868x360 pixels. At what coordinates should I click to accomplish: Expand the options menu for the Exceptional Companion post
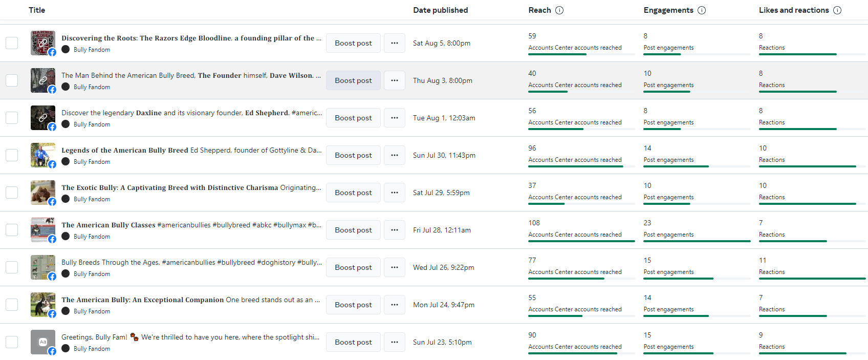click(x=395, y=305)
